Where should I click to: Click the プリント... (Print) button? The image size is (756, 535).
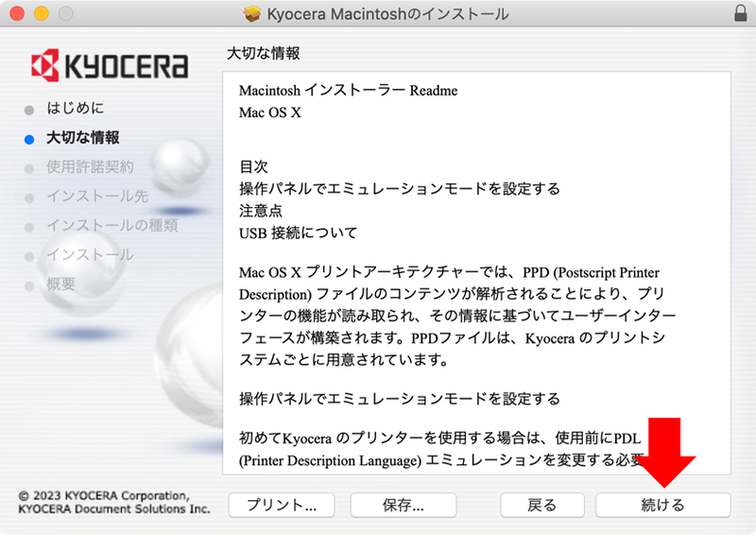coord(282,505)
